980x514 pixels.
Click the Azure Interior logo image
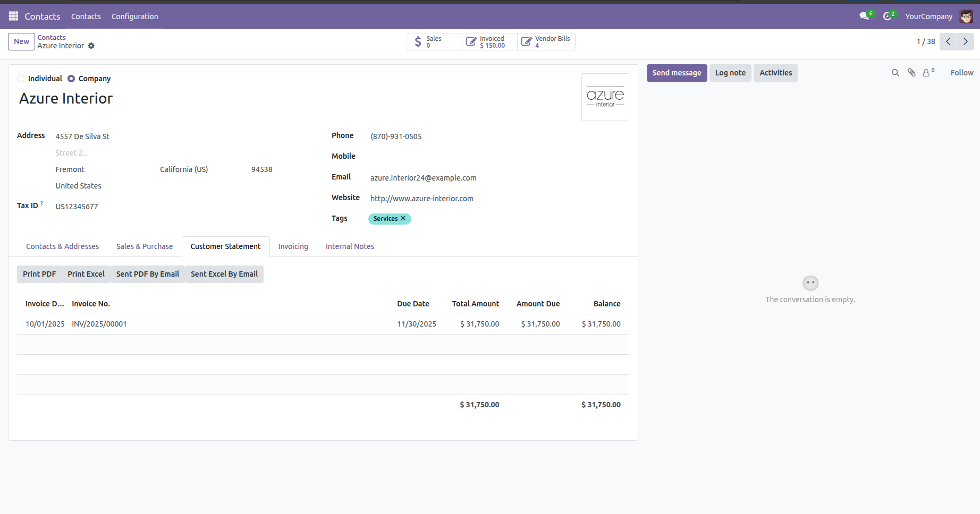click(x=605, y=97)
